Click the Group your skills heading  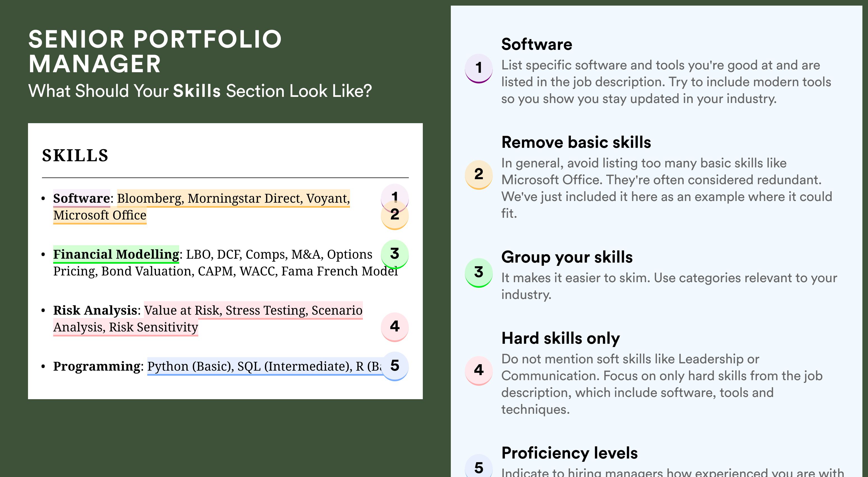point(567,257)
